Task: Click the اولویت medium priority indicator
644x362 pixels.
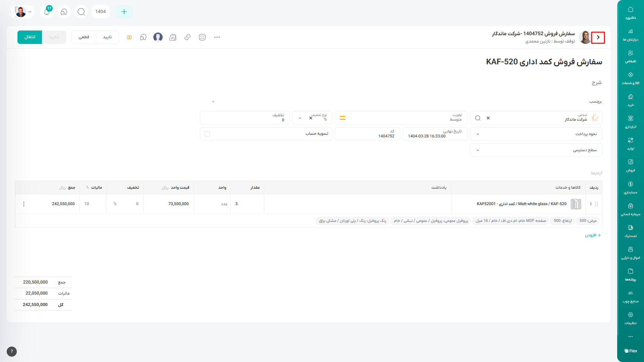Action: point(342,118)
